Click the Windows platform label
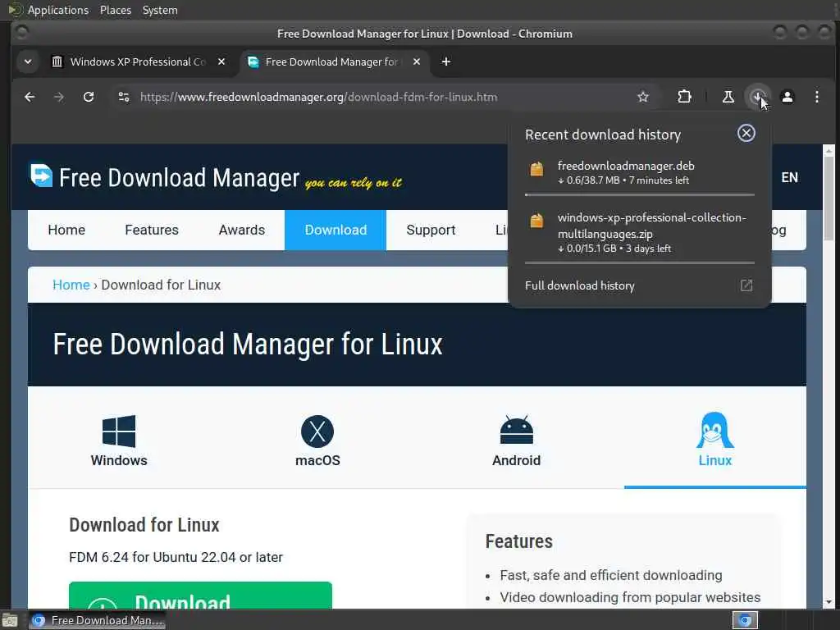This screenshot has height=630, width=840. point(119,460)
